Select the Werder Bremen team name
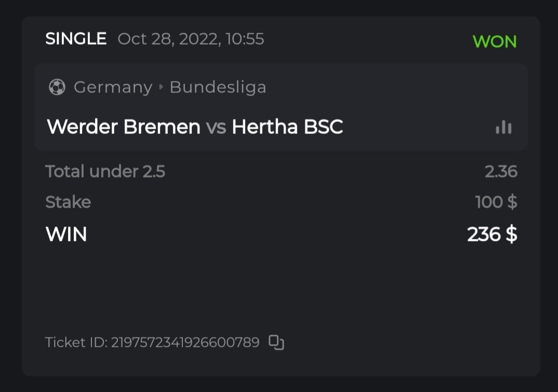This screenshot has width=558, height=392. (x=124, y=127)
